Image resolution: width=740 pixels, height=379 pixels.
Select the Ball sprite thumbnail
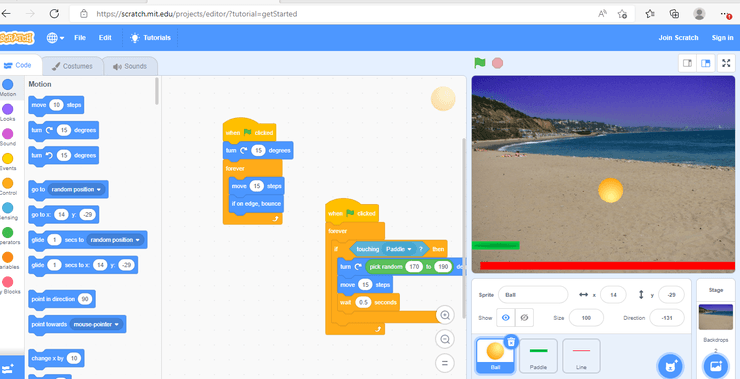495,356
